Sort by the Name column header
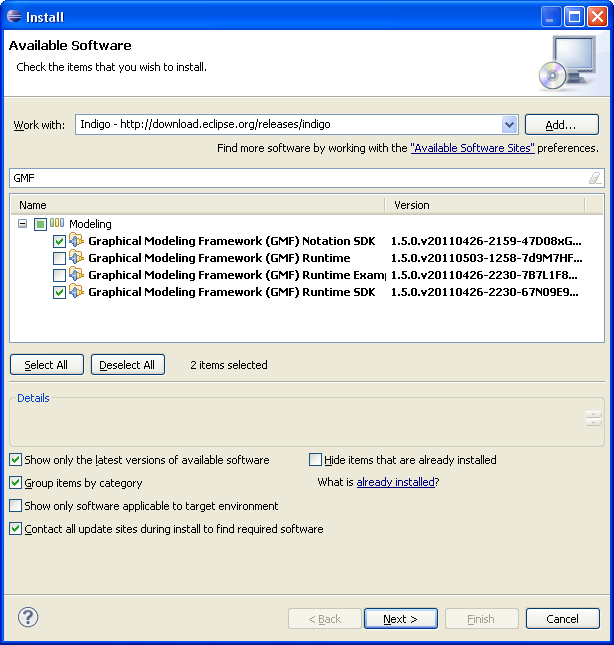 click(199, 205)
